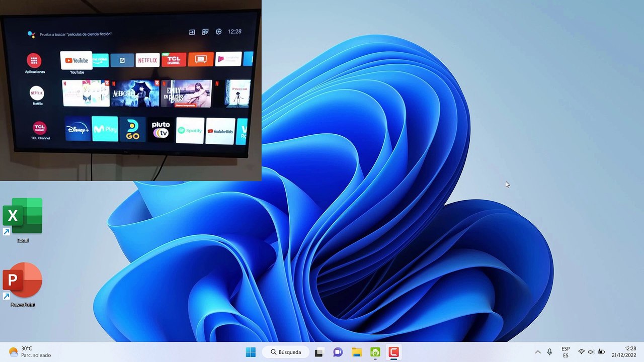Launch YouTube Kids tile on TV

pos(220,131)
